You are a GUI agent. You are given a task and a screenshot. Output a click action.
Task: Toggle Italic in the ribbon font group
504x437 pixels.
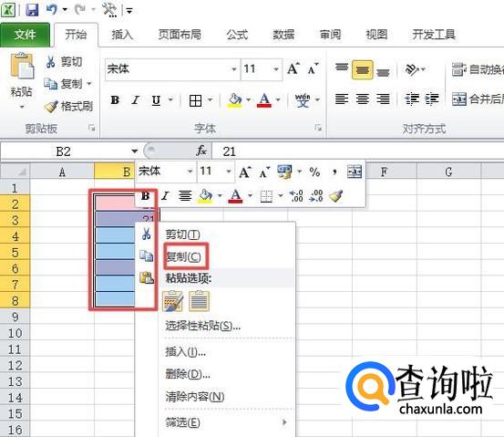point(135,100)
